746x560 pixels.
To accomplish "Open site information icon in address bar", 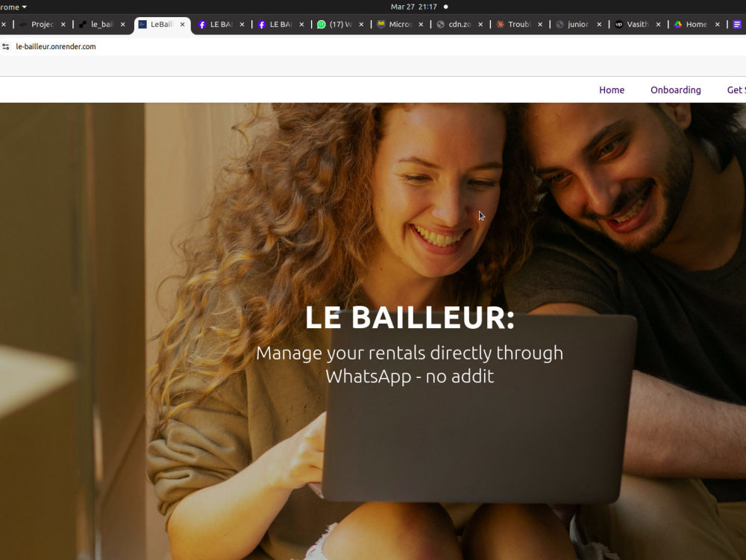I will click(x=6, y=46).
